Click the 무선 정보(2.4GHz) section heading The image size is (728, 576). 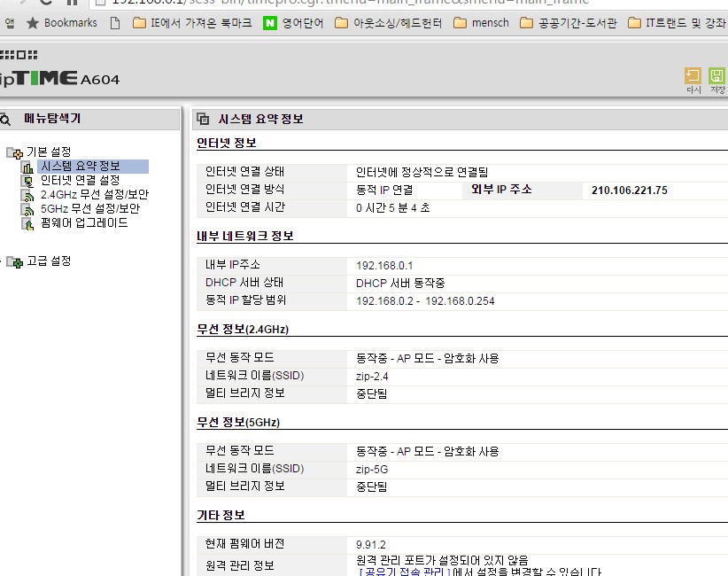[243, 330]
